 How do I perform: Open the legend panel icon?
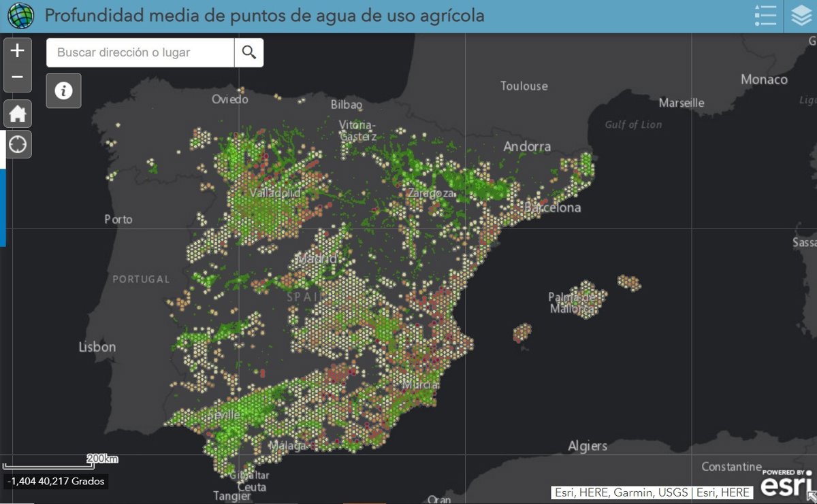(765, 16)
